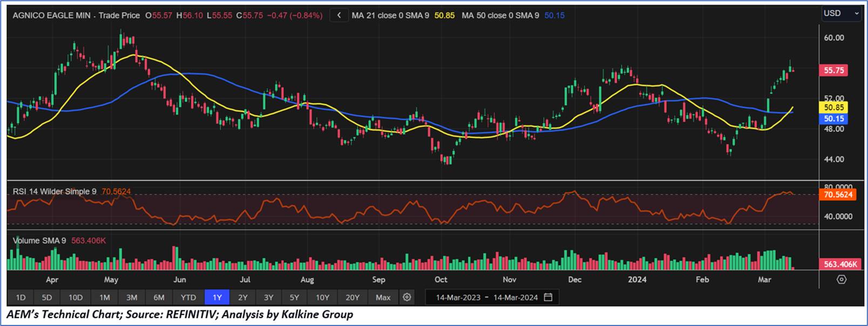Collapse the indicator legend arrow

pos(339,16)
